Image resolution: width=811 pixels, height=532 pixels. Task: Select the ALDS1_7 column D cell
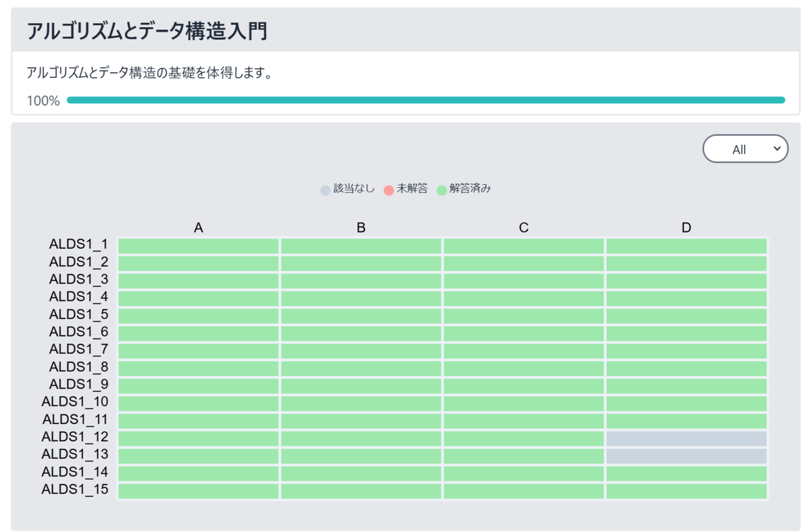(687, 351)
